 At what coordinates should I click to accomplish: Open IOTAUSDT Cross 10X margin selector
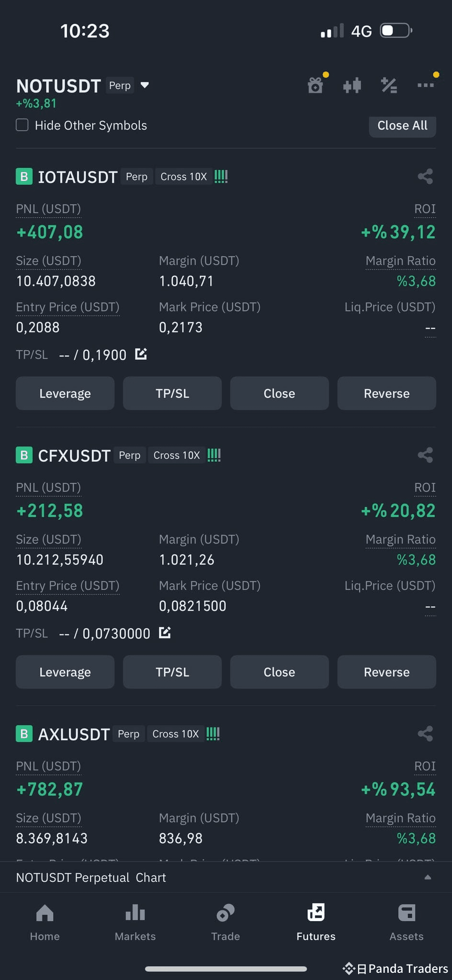click(x=184, y=177)
